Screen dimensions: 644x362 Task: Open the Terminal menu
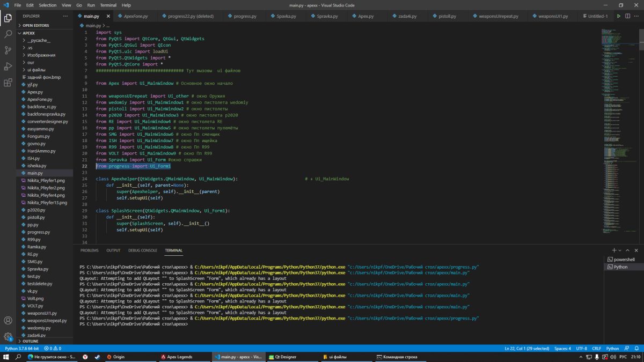pos(108,5)
